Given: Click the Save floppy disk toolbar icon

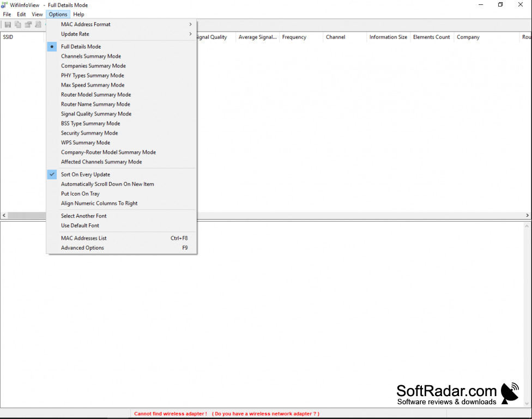Looking at the screenshot, I should point(8,25).
